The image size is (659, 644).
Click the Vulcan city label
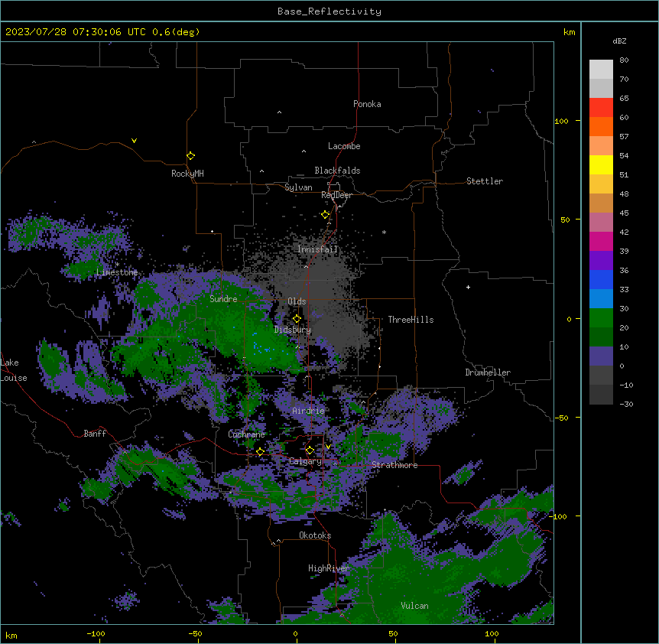[x=414, y=606]
